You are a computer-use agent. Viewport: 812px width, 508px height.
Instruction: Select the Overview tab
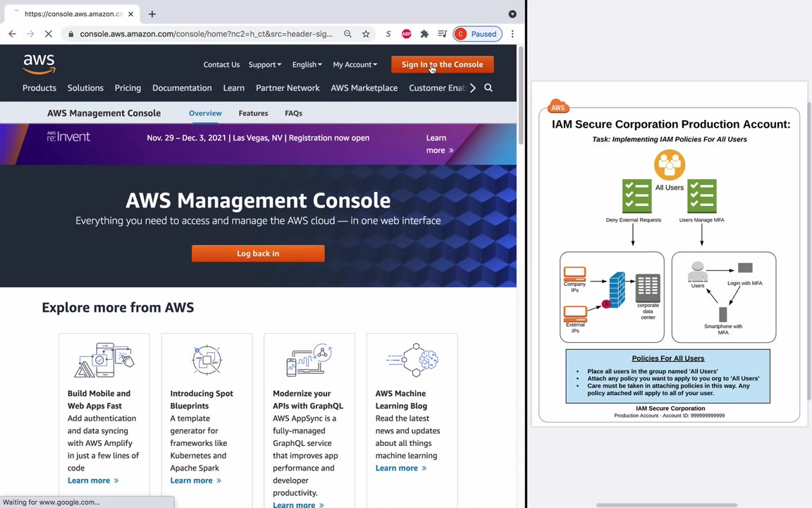tap(205, 113)
